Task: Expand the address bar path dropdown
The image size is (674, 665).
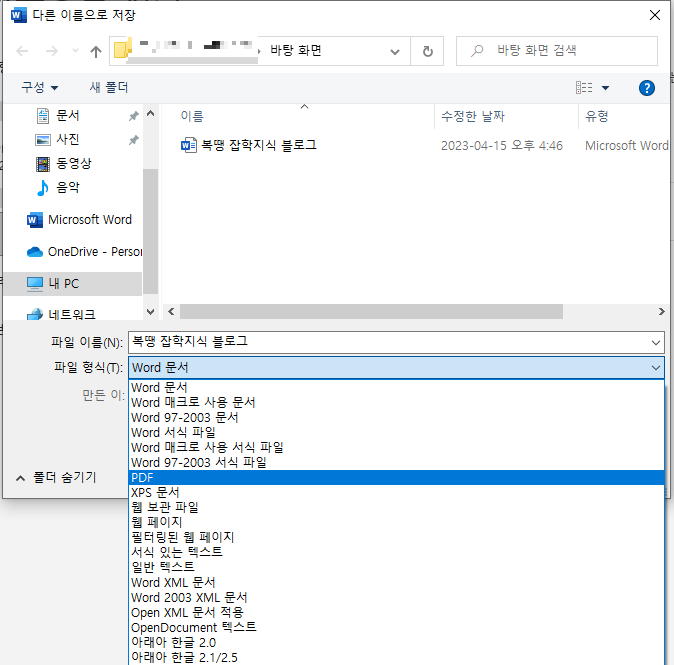Action: pos(395,52)
